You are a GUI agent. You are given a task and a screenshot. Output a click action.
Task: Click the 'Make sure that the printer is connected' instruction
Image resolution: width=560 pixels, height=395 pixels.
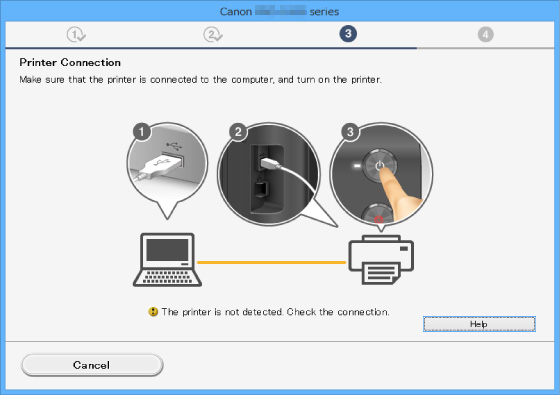coord(200,79)
